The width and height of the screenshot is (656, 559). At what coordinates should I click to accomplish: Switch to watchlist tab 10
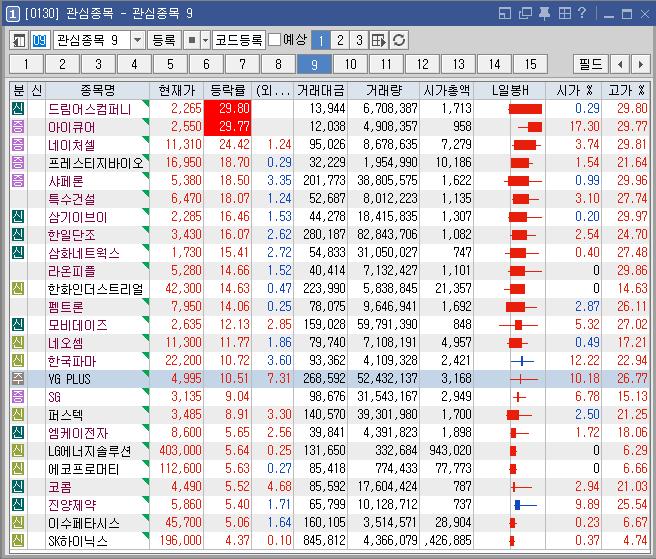[351, 64]
